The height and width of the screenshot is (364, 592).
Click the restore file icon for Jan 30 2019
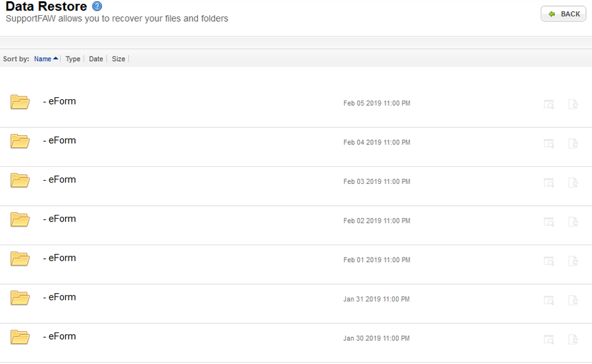tap(573, 340)
